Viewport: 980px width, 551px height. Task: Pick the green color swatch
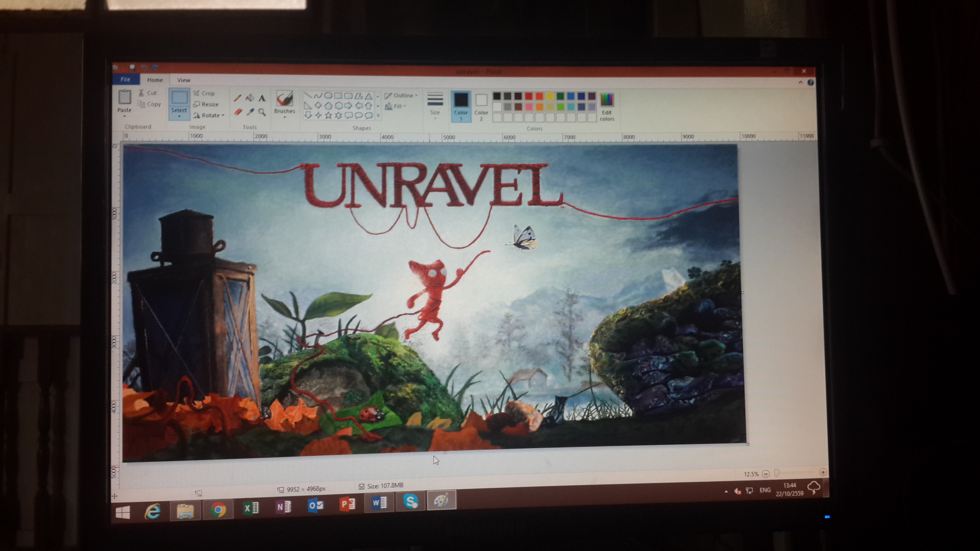click(560, 96)
